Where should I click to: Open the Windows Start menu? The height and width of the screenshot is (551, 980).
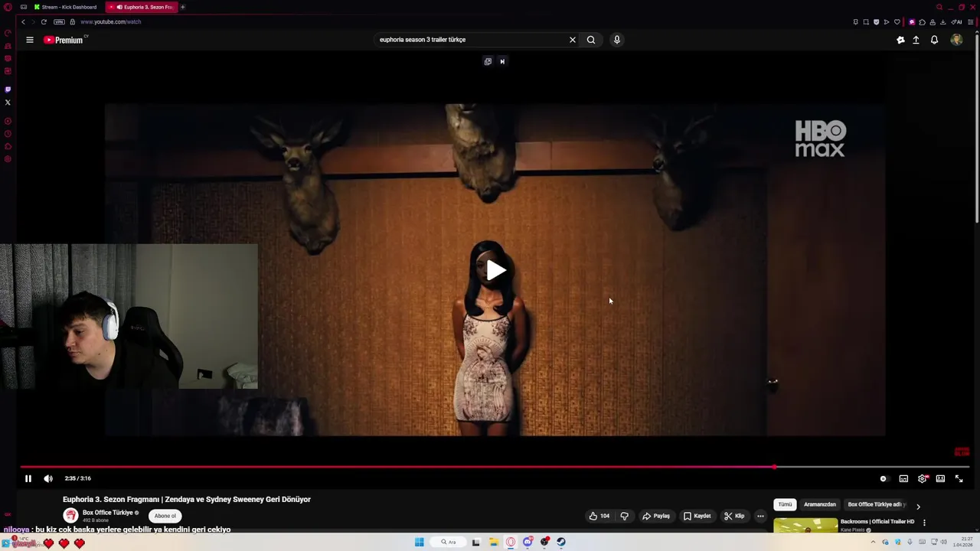tap(419, 542)
